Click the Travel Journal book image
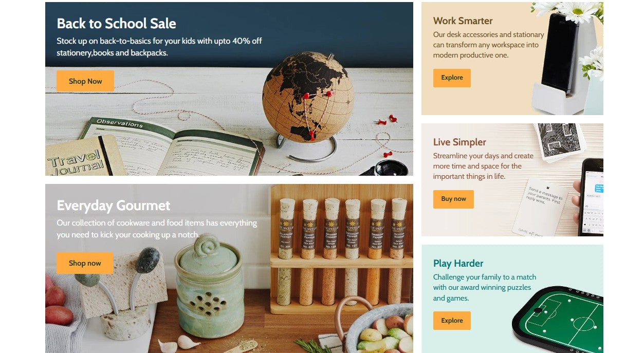644x353 pixels. click(x=82, y=157)
